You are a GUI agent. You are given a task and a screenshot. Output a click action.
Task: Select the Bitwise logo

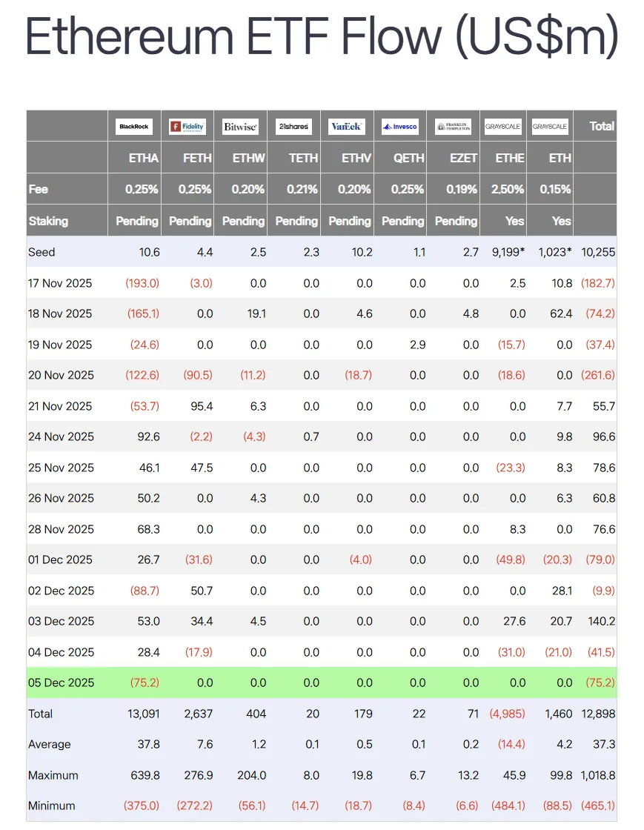pos(240,127)
